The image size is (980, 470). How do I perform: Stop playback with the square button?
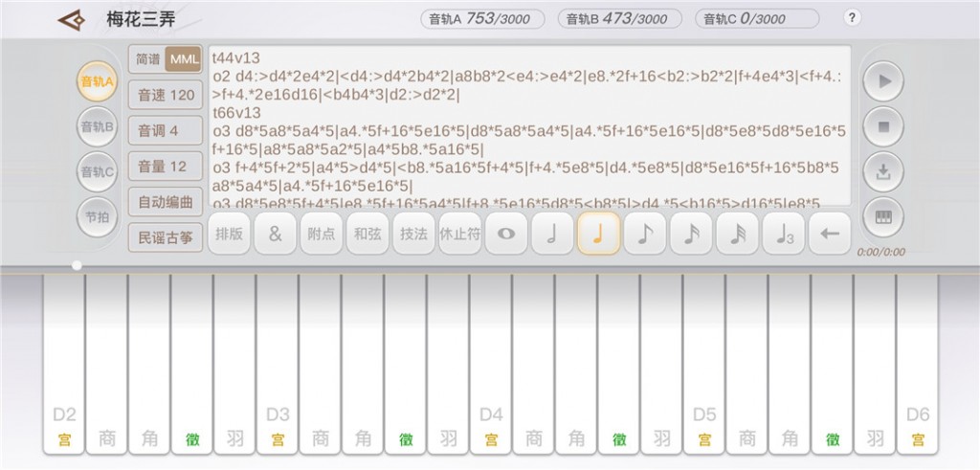(883, 127)
